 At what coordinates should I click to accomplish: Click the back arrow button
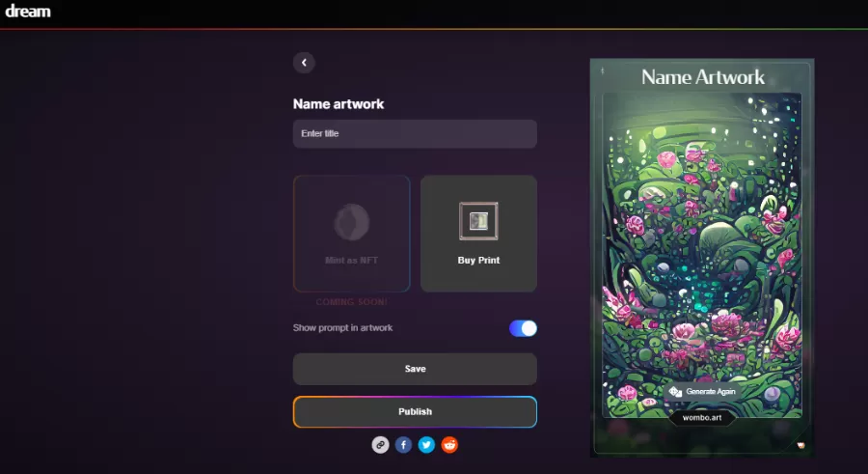[x=304, y=63]
